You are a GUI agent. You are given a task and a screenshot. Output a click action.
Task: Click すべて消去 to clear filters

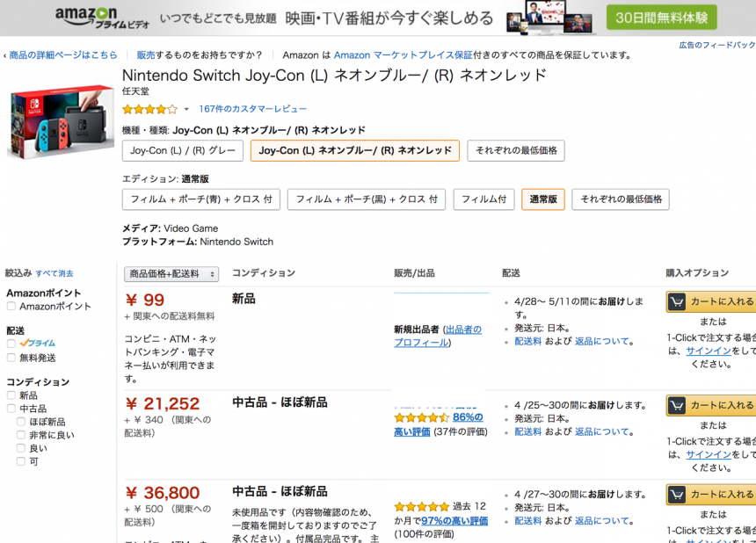pyautogui.click(x=55, y=273)
